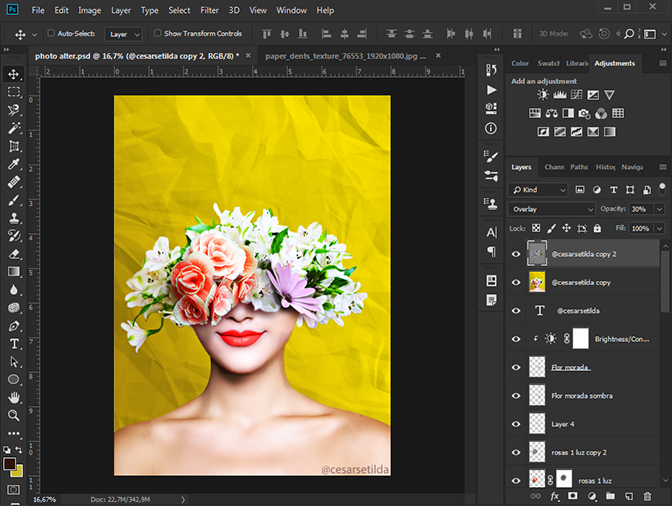Select the Zoom tool
The width and height of the screenshot is (672, 506).
click(14, 415)
